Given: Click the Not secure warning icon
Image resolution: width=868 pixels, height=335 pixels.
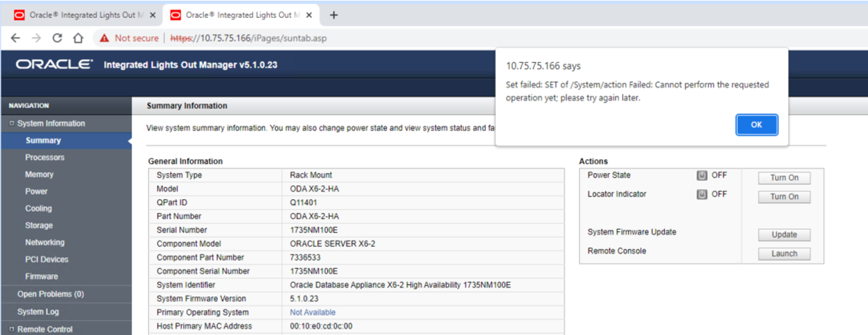Looking at the screenshot, I should tap(105, 38).
